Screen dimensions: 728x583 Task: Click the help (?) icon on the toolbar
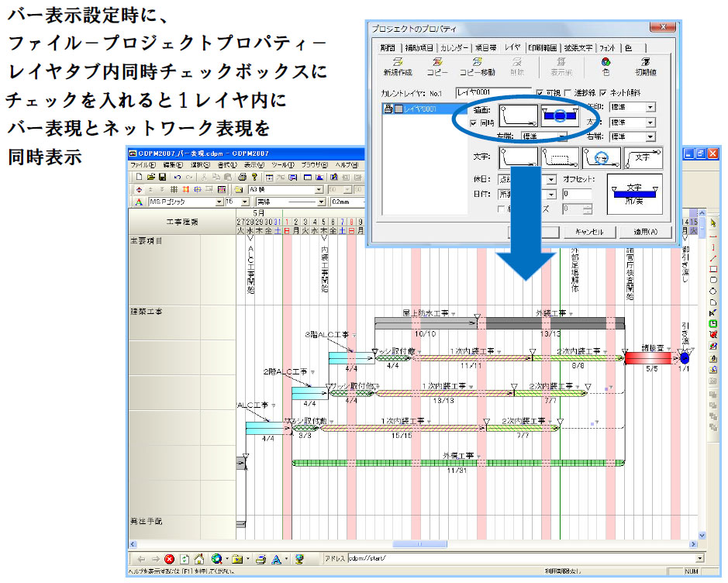pyautogui.click(x=254, y=177)
